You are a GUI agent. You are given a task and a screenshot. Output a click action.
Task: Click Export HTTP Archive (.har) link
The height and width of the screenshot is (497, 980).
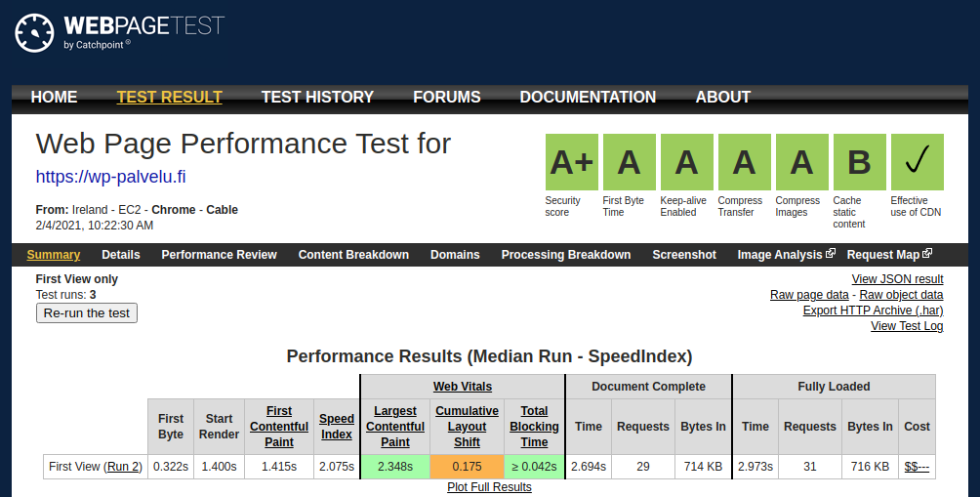pyautogui.click(x=874, y=311)
